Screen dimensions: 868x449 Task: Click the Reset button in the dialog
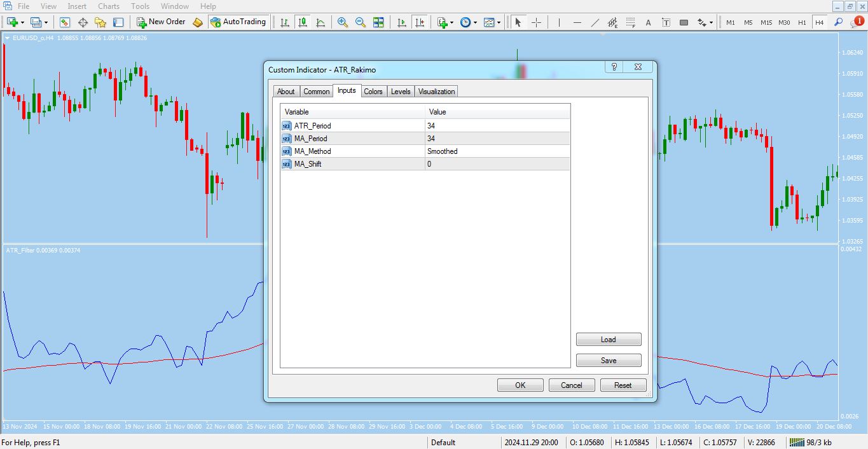[623, 385]
